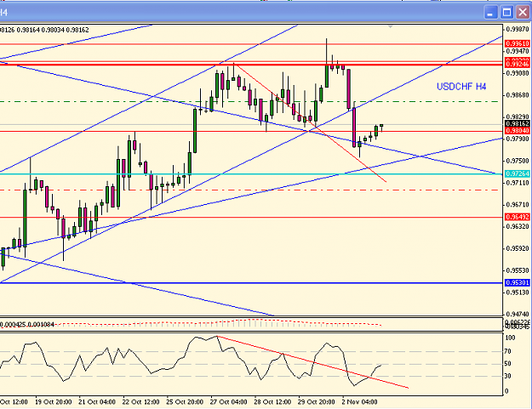Click the oscillator level 30 label
This screenshot has width=532, height=409.
(x=508, y=376)
